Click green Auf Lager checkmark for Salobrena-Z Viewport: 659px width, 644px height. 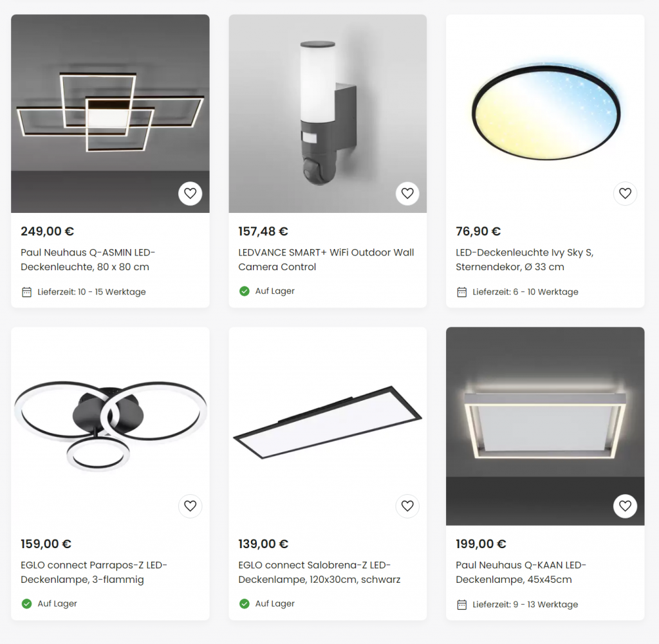[244, 603]
